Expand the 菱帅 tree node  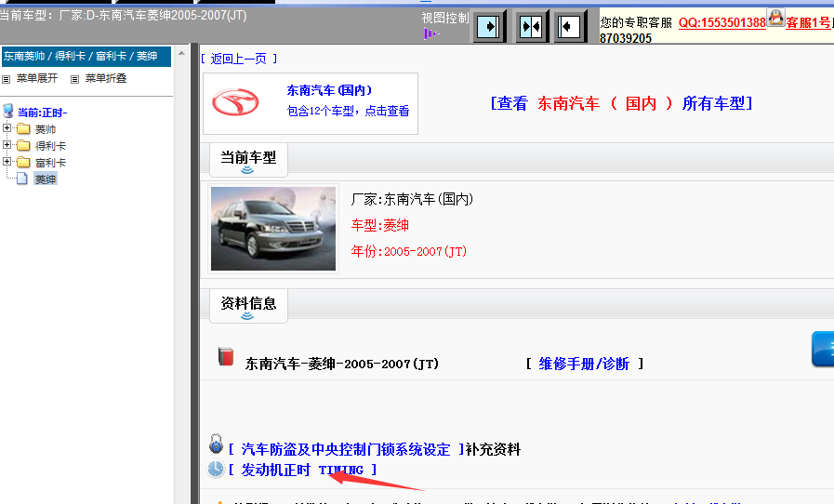click(7, 127)
